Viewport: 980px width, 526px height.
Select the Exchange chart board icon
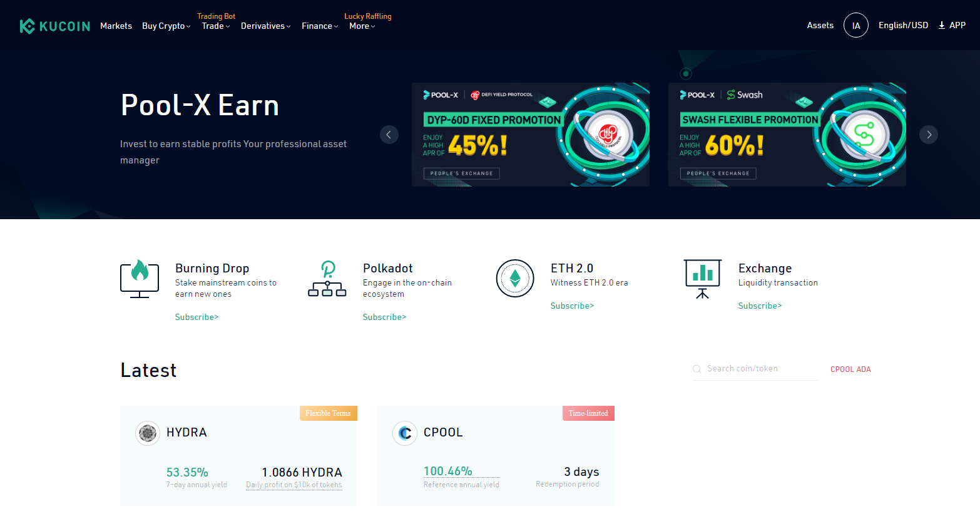click(703, 279)
